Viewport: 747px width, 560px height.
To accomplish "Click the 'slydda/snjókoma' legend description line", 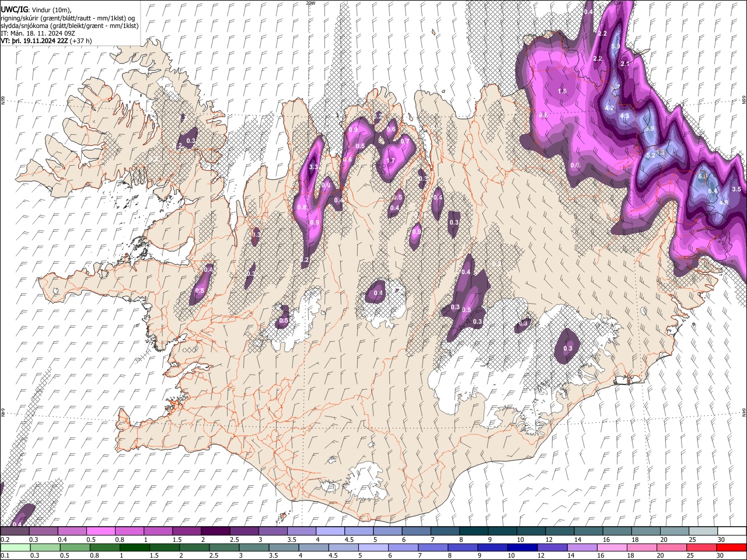I will (70, 26).
